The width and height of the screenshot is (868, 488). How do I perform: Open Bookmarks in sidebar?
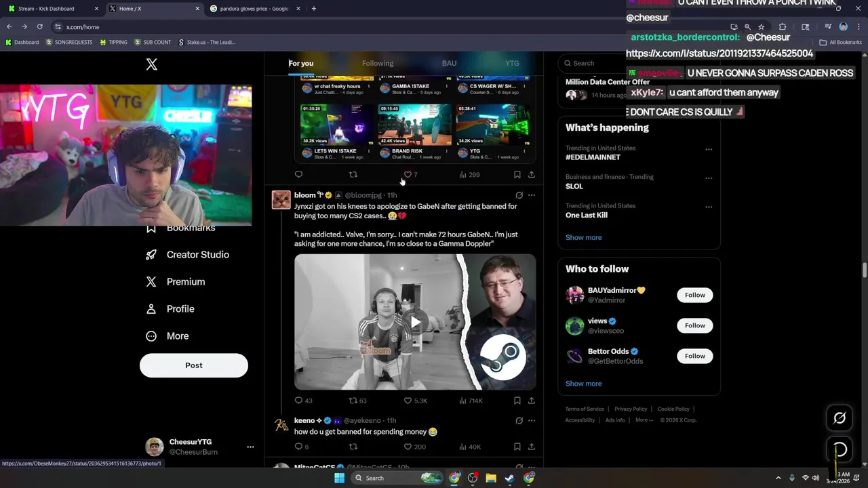pyautogui.click(x=181, y=228)
